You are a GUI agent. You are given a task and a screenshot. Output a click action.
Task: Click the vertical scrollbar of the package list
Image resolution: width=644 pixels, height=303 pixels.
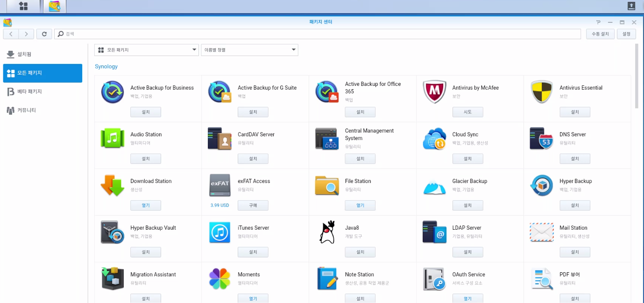[637, 76]
